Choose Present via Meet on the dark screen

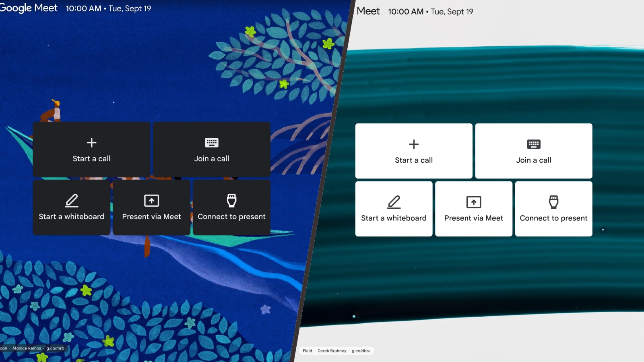click(151, 208)
